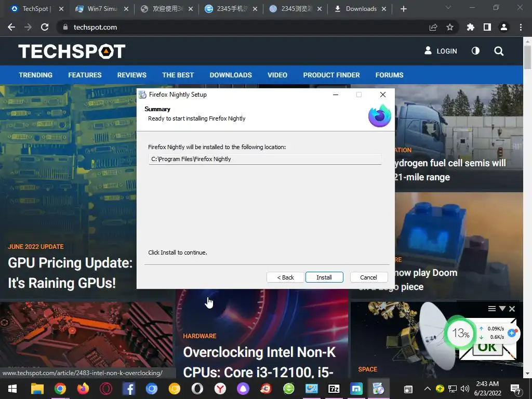This screenshot has width=532, height=399.
Task: Open the Chrome three-dot menu
Action: 521,27
